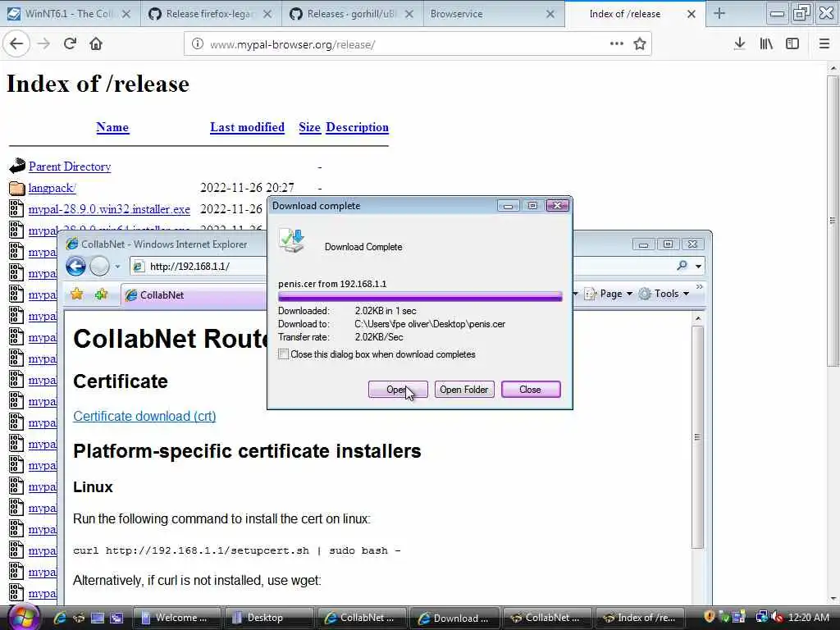Select the CollabNet tab in Internet Explorer

click(193, 295)
